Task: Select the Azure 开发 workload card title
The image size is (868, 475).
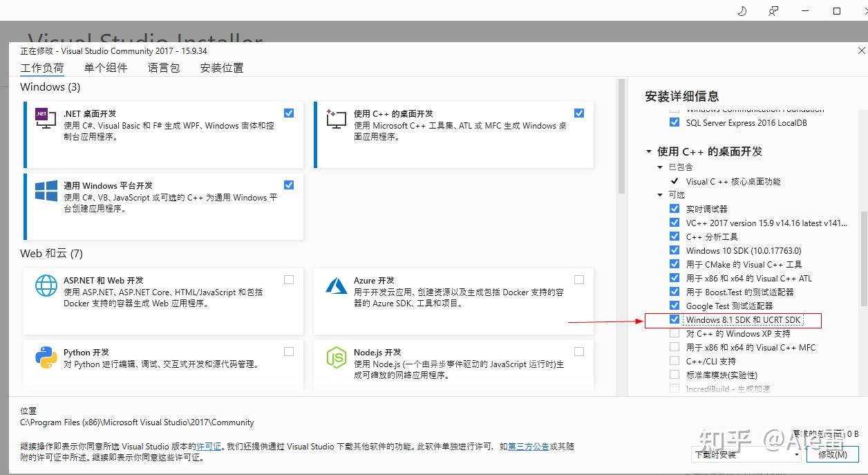Action: pos(374,280)
